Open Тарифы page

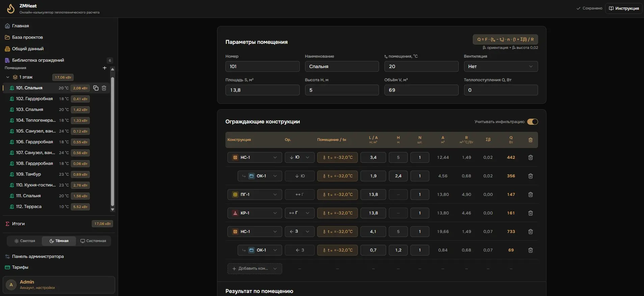[x=59, y=267]
